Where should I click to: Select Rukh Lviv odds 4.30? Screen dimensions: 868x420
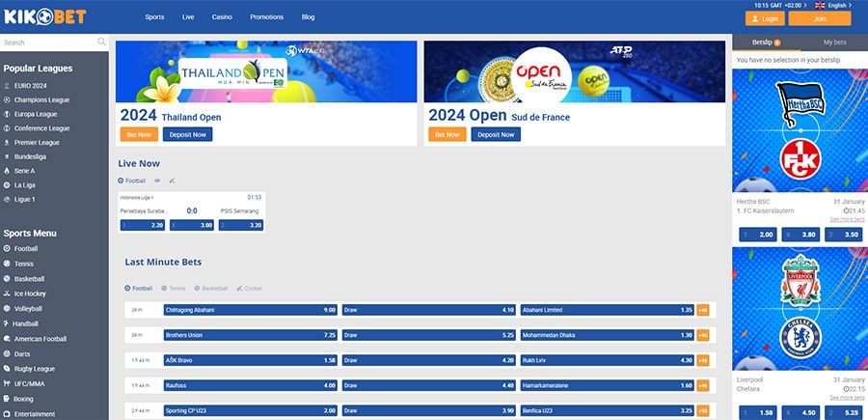pos(608,360)
